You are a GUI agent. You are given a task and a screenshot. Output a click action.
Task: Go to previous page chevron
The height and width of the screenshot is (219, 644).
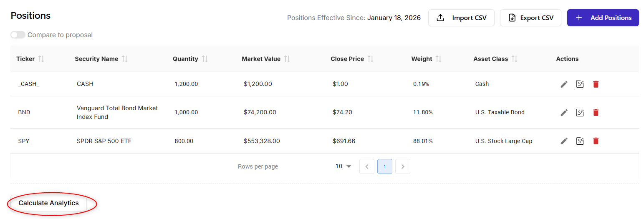(x=366, y=166)
